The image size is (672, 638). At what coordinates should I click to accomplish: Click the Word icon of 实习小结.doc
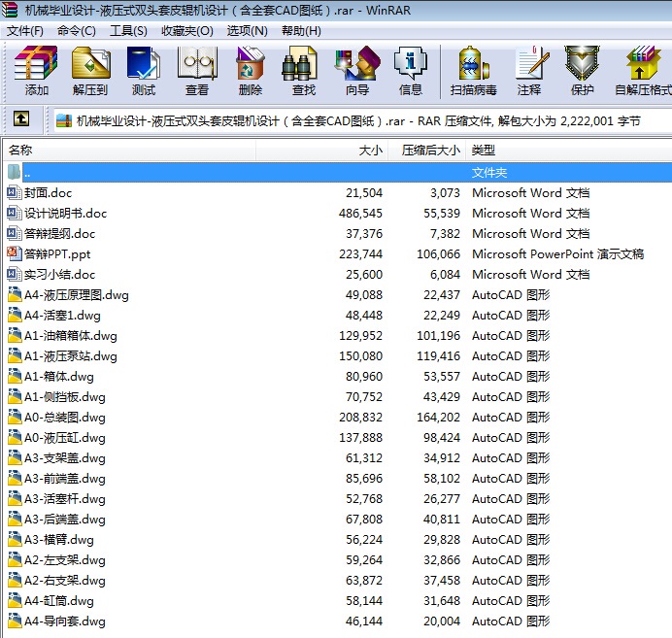click(14, 274)
